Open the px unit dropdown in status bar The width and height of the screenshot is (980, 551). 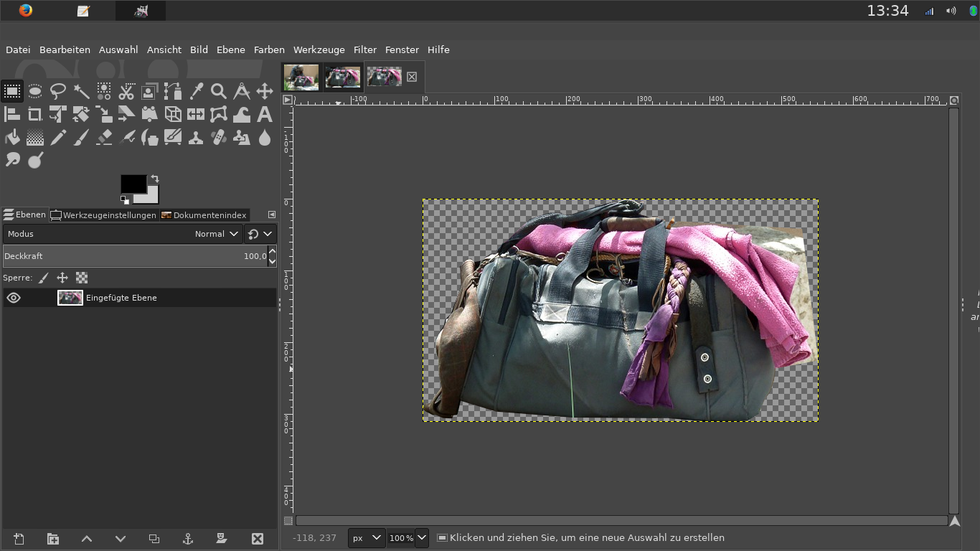[367, 537]
